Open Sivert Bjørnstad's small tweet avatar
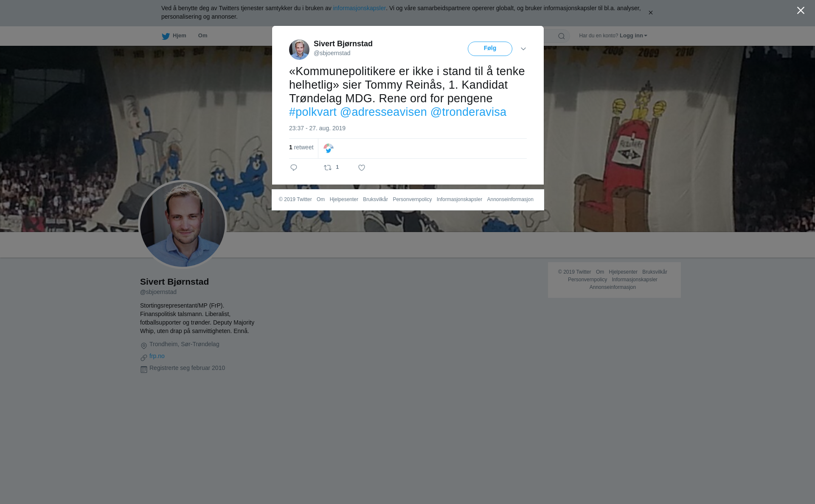 (x=299, y=50)
